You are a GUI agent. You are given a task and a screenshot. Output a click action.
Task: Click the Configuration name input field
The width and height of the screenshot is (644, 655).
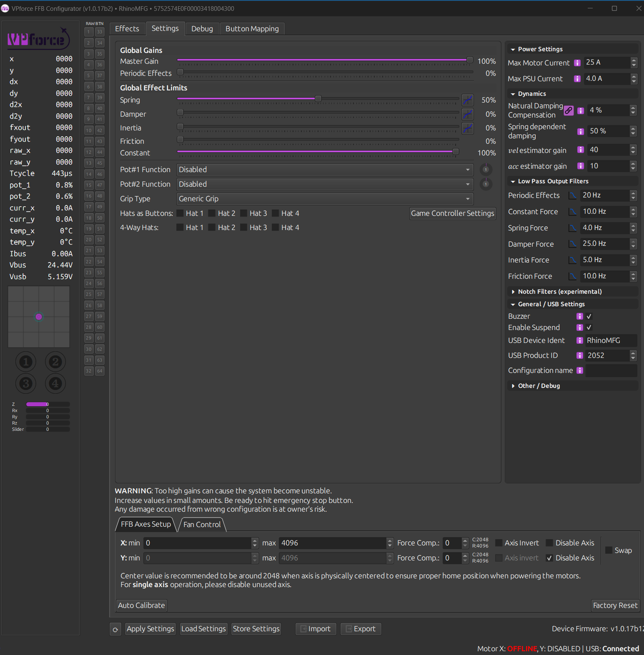click(611, 370)
